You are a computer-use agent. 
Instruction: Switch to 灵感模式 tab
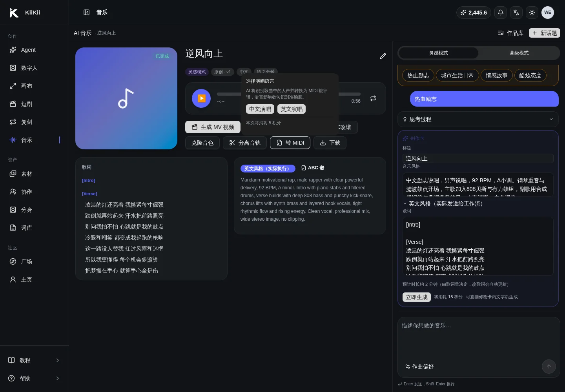pyautogui.click(x=439, y=53)
